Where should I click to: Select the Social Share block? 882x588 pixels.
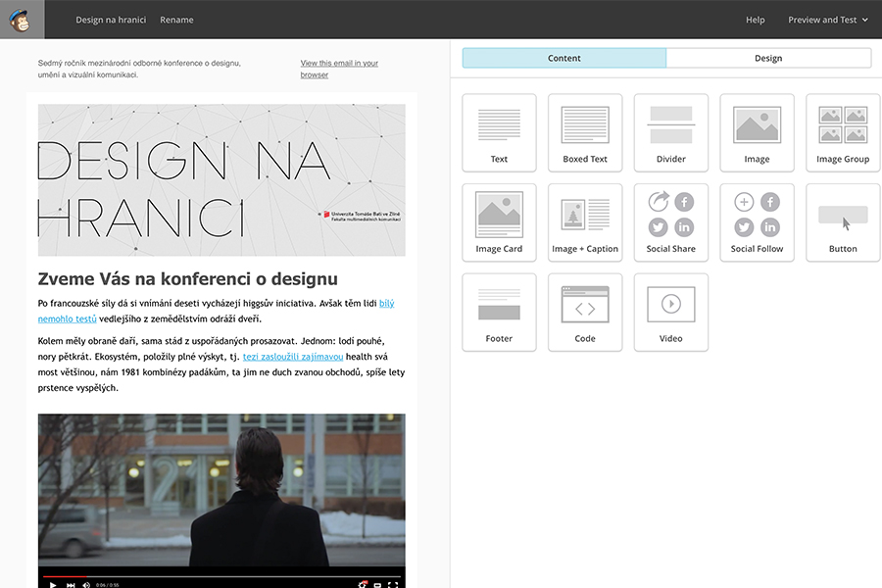click(671, 222)
